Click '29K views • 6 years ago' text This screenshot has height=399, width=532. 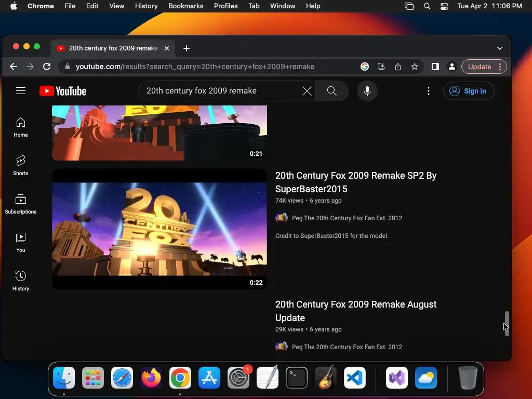[309, 329]
